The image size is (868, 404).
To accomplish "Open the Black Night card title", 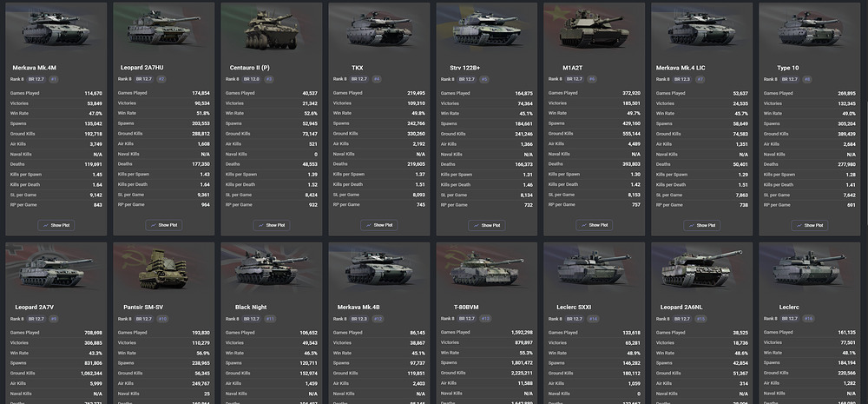I will [251, 307].
